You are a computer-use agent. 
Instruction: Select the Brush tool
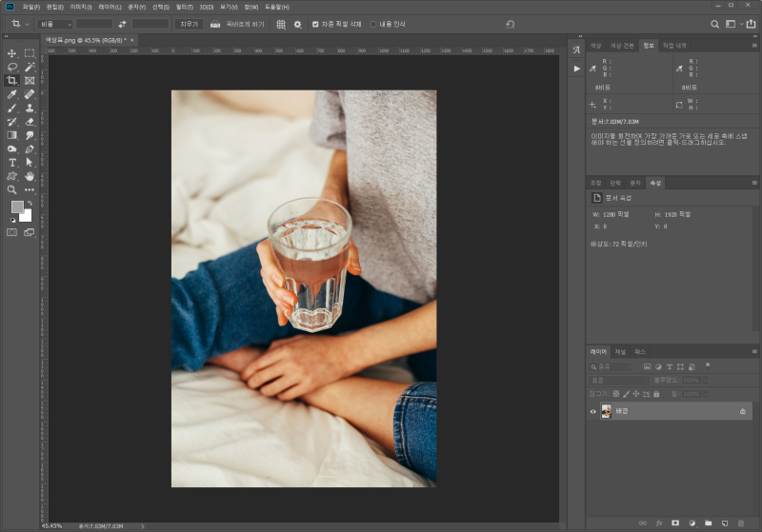[x=12, y=108]
